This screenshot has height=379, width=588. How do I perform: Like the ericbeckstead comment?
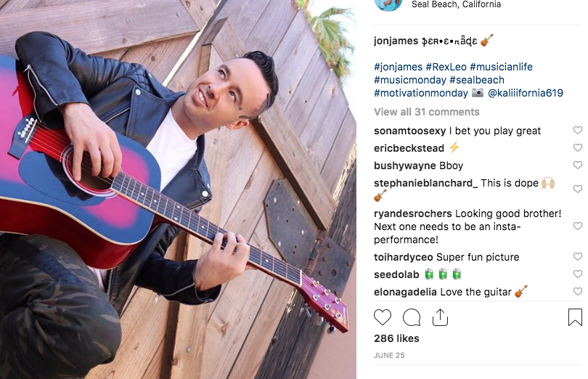tap(578, 147)
